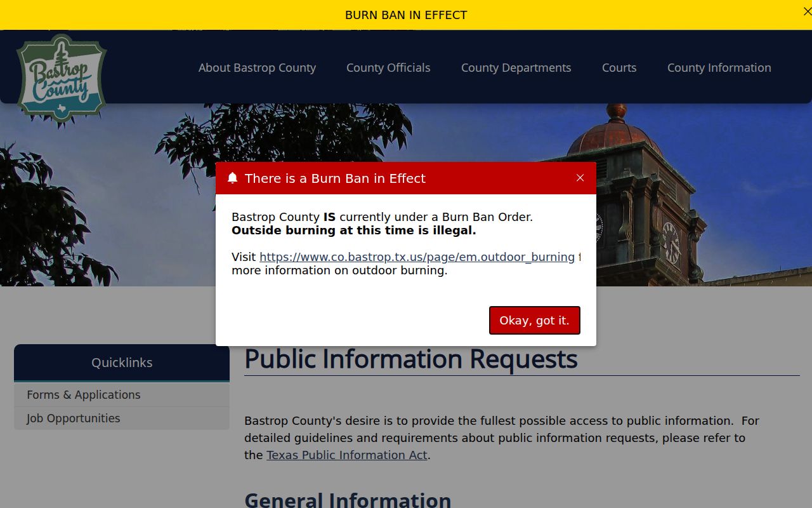Open the Forms & Applications quicklink
Image resolution: width=812 pixels, height=508 pixels.
(x=122, y=395)
